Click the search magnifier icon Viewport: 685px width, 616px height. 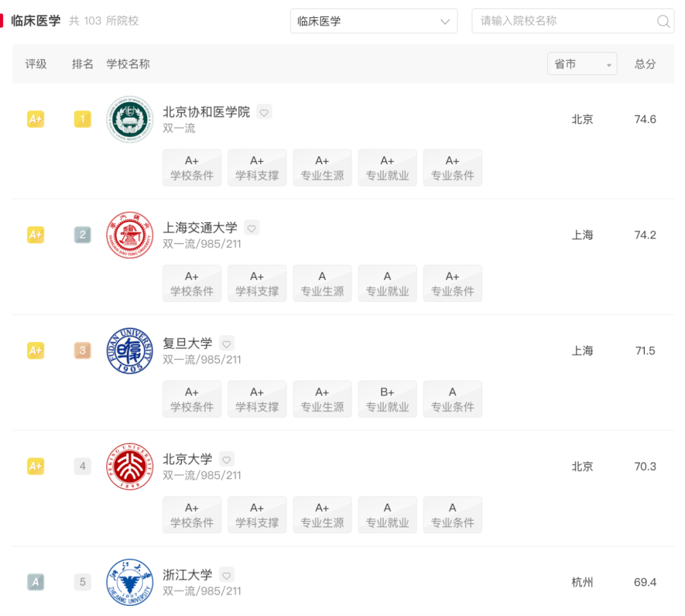(x=663, y=21)
